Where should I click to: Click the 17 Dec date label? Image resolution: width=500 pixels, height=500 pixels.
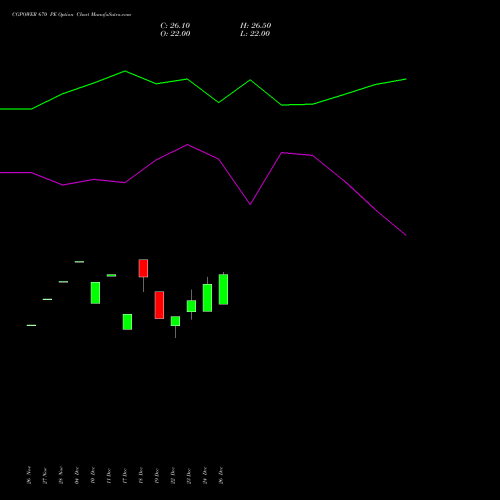pos(125,475)
